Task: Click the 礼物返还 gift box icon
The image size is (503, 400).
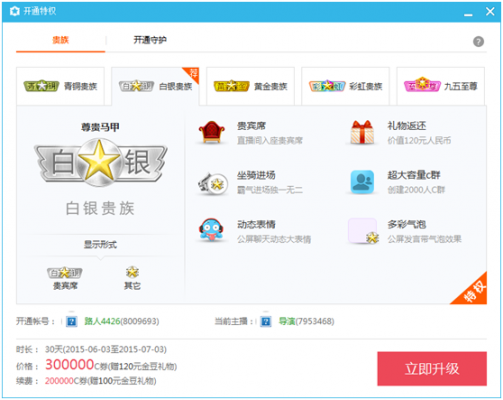Action: point(362,132)
